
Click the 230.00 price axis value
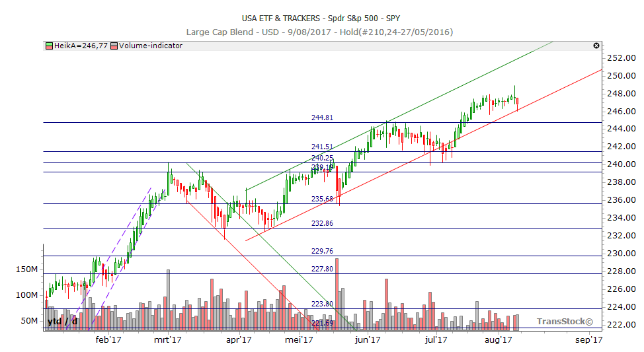pyautogui.click(x=622, y=254)
